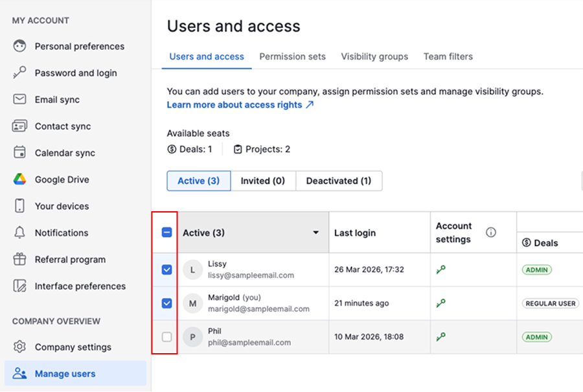The height and width of the screenshot is (392, 583).
Task: Switch to the Visibility groups tab
Action: [374, 56]
